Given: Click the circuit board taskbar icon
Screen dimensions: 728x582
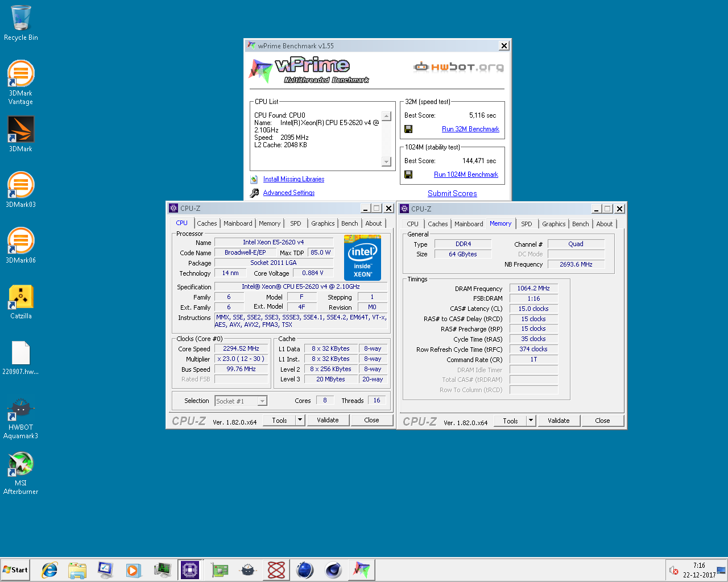Looking at the screenshot, I should coord(220,570).
